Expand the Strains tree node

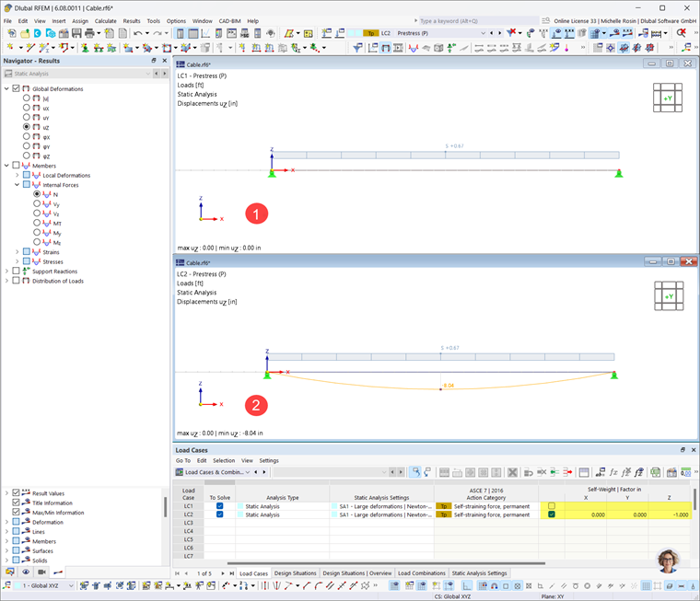click(x=17, y=251)
